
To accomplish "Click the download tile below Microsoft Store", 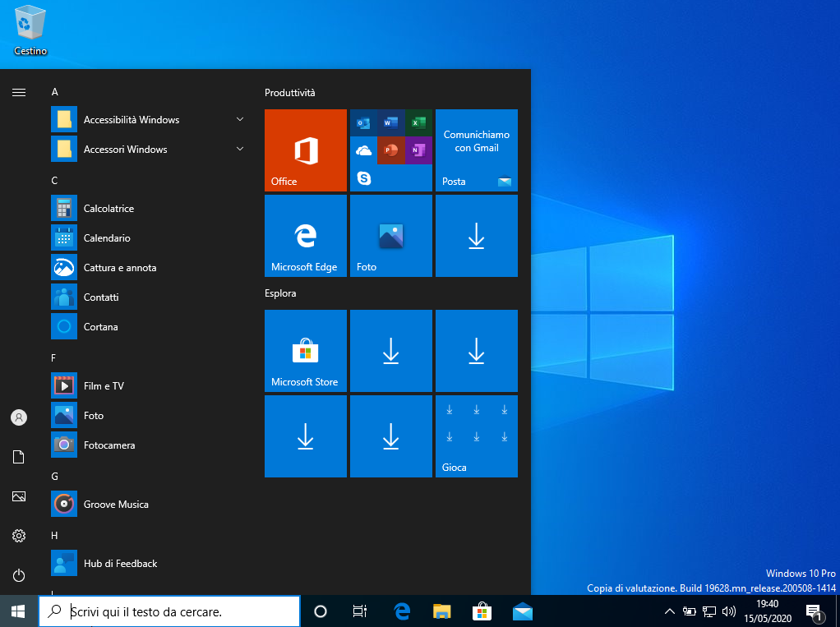I will click(x=306, y=436).
